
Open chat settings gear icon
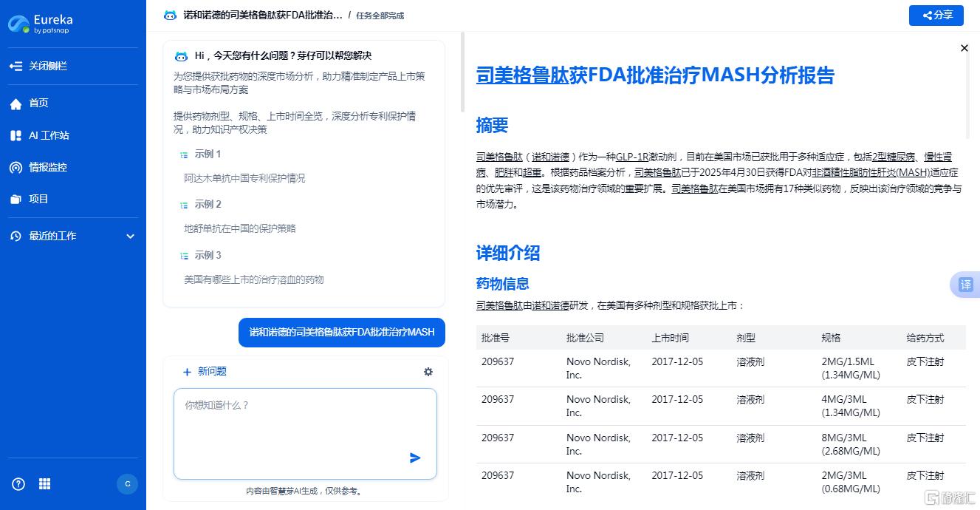[x=428, y=372]
